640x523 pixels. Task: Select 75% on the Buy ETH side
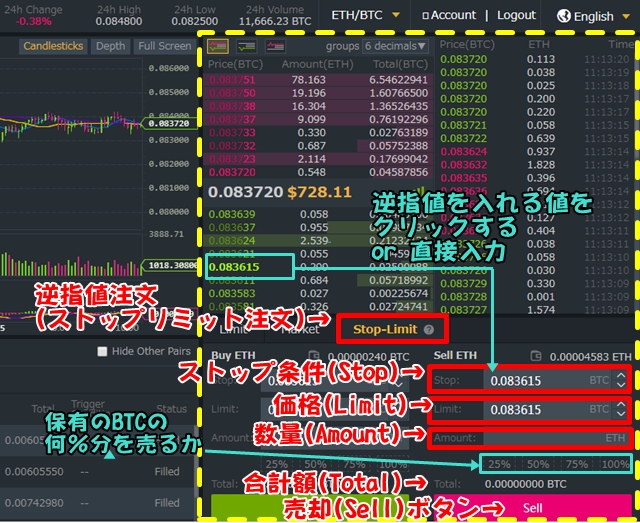(353, 464)
